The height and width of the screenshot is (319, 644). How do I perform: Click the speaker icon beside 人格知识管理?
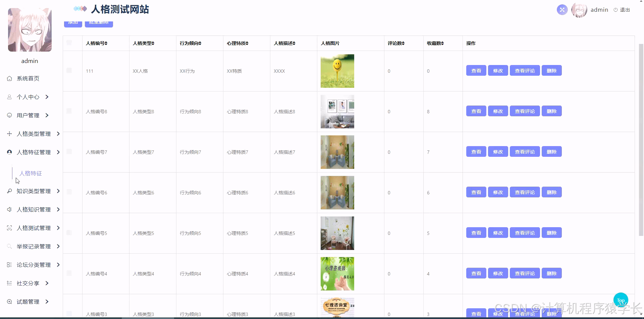9,209
